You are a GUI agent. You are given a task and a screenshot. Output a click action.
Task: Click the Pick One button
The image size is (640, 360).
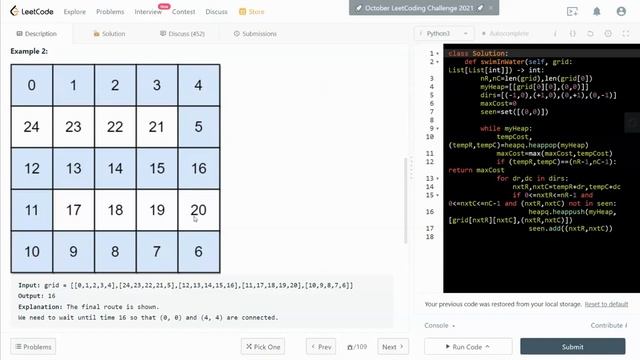(263, 347)
